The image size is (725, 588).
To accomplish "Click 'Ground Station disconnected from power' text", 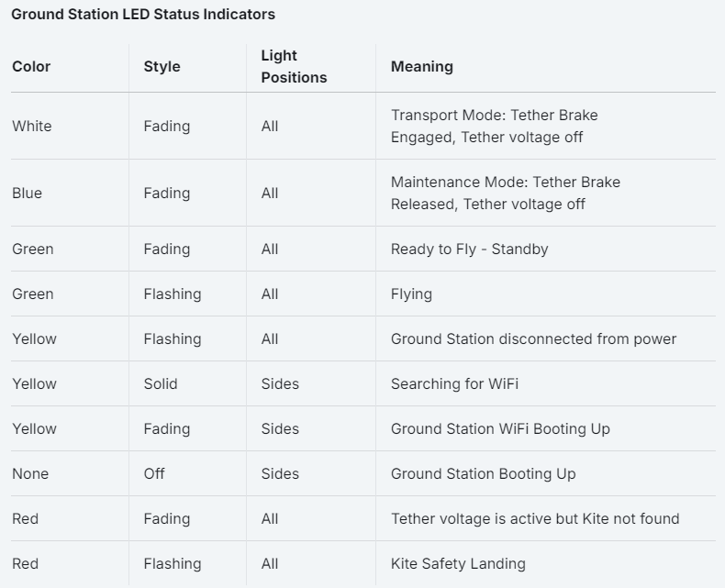I will [533, 338].
